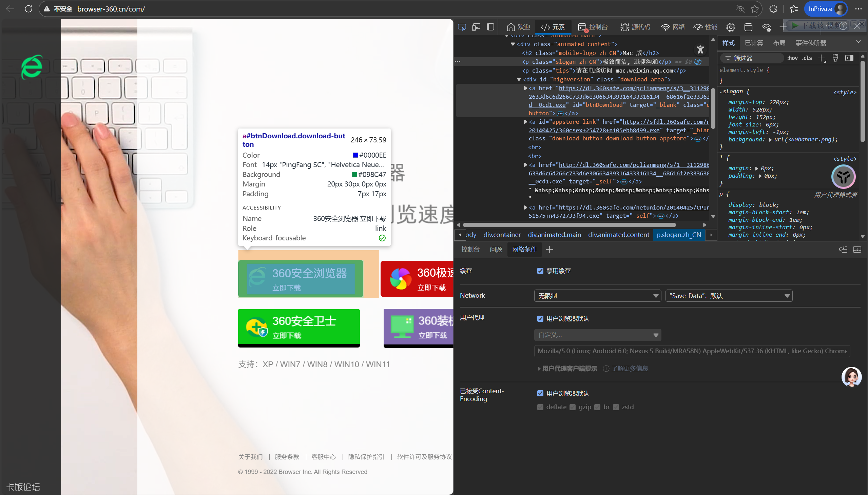This screenshot has height=495, width=868.
Task: Open the Application panel icon
Action: (748, 27)
